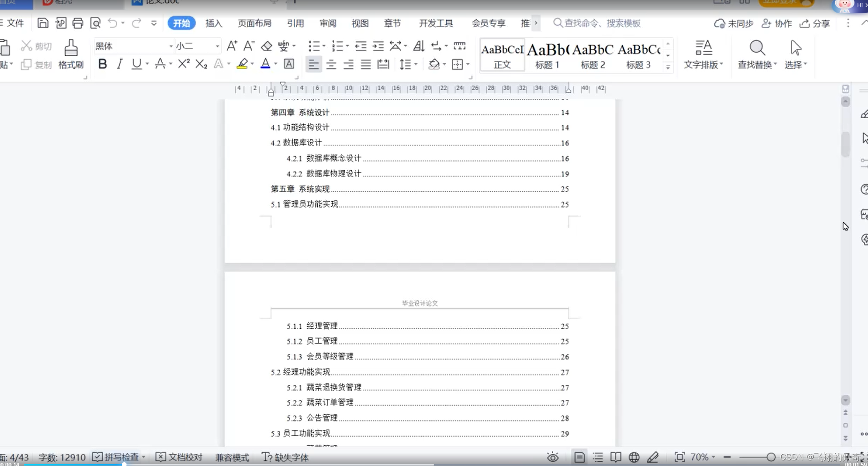
Task: Click the Collaborate button
Action: click(x=777, y=23)
